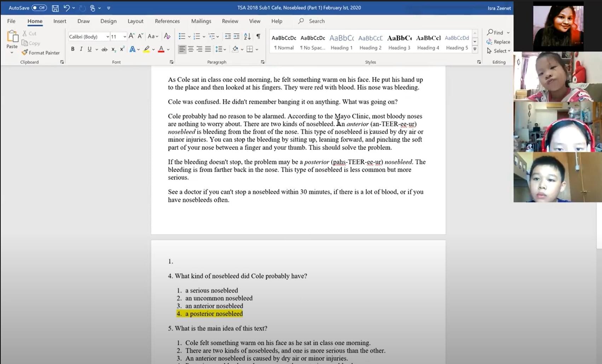Click the Clear All Formatting icon

coord(167,36)
